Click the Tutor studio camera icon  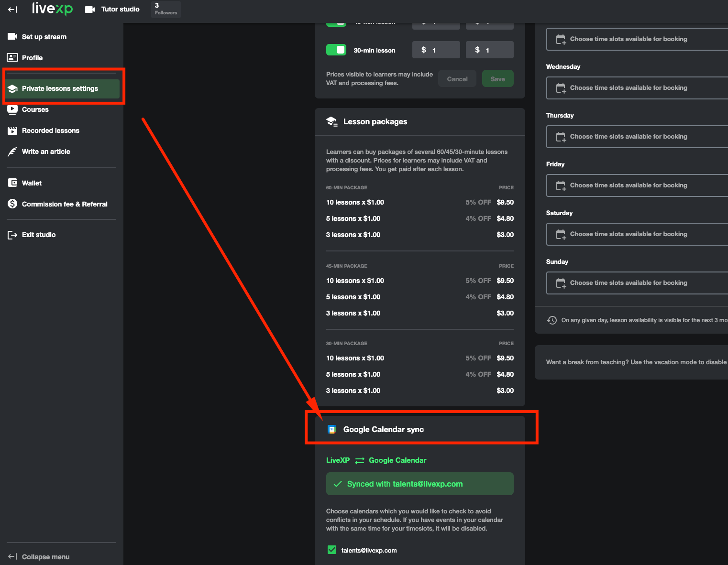(x=89, y=10)
